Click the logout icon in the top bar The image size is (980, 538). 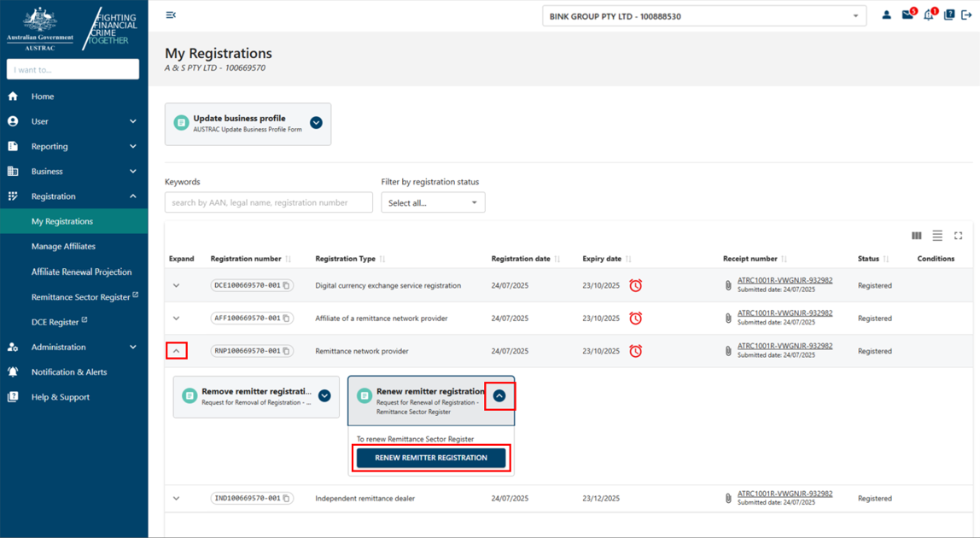[x=967, y=14]
